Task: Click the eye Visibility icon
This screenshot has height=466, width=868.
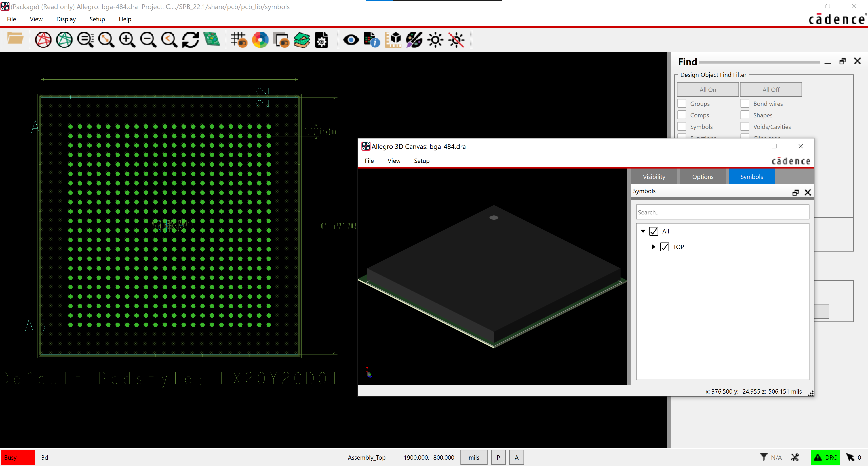Action: point(351,40)
